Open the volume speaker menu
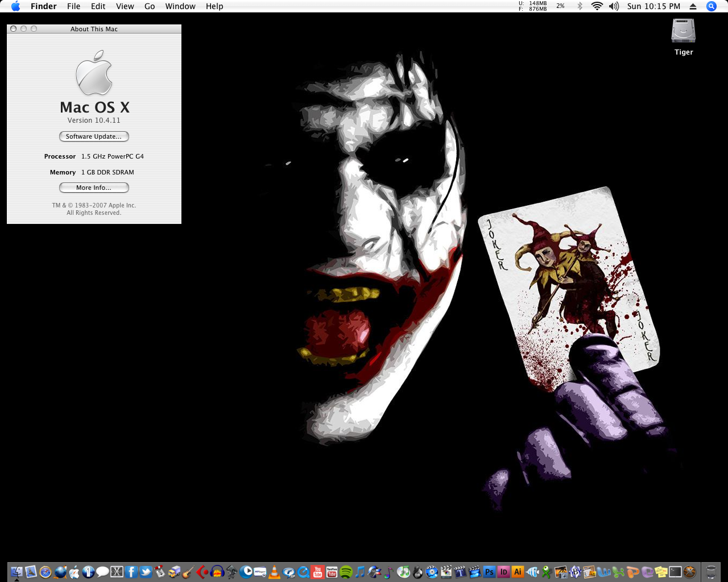The image size is (728, 582). click(x=614, y=6)
